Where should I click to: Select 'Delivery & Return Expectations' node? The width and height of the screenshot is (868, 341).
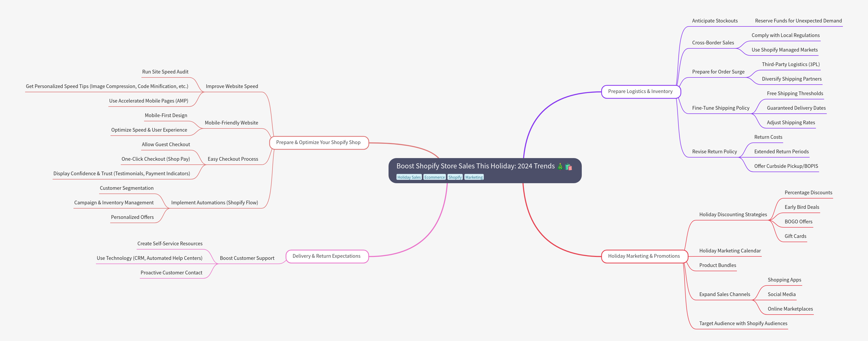click(327, 256)
